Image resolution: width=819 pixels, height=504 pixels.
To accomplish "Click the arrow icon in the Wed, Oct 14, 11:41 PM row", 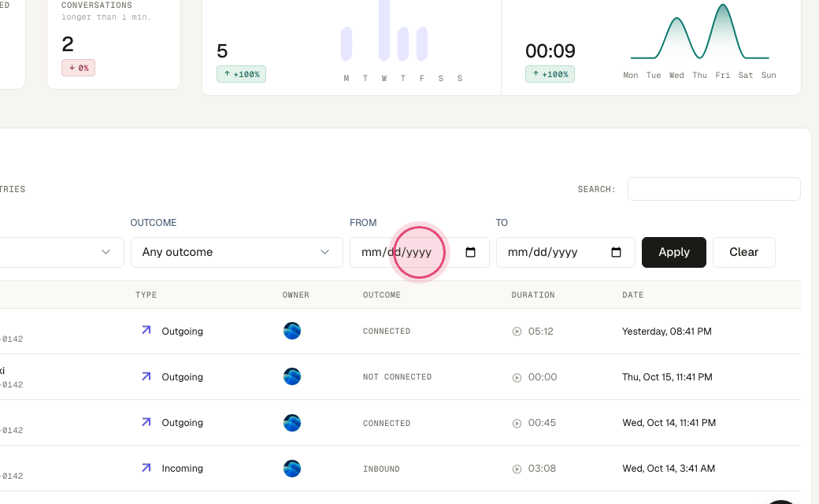I will click(x=146, y=421).
